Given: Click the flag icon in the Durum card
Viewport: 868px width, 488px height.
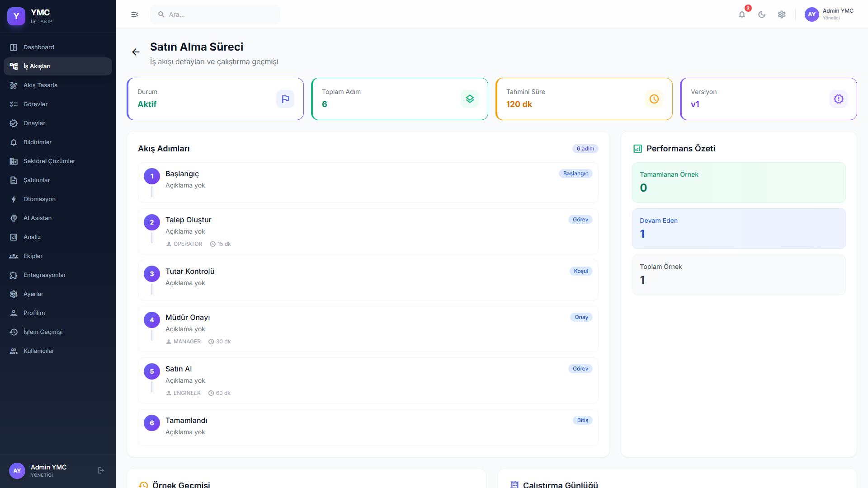Looking at the screenshot, I should pos(285,99).
